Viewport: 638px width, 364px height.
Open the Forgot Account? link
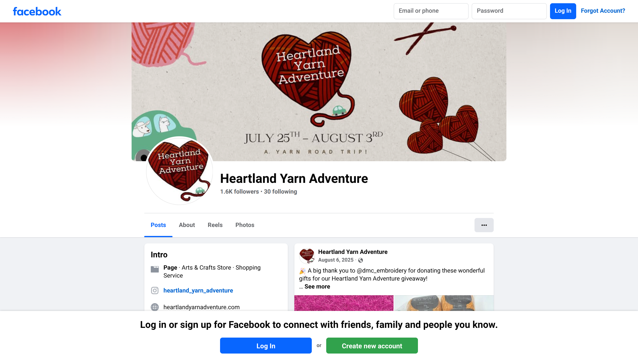(603, 11)
